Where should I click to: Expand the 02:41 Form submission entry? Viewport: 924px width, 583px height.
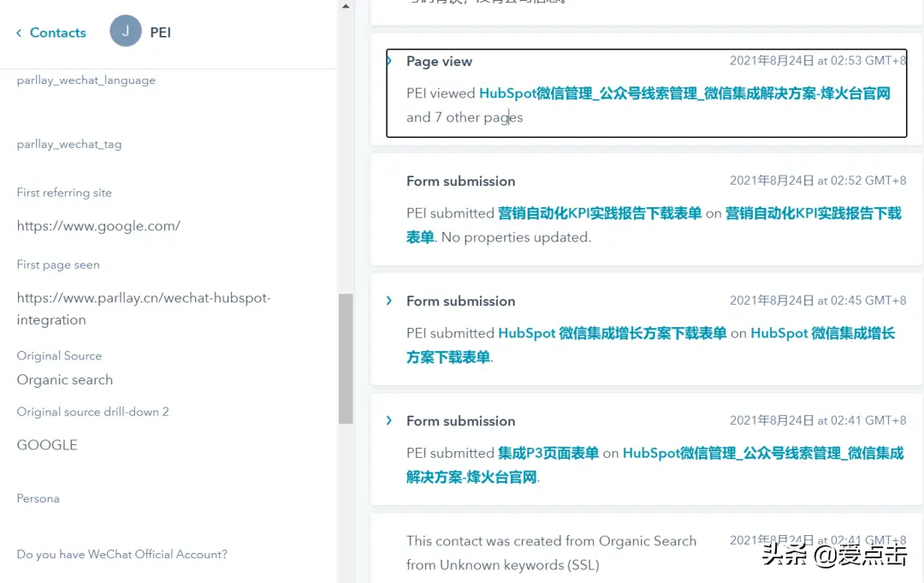coord(389,420)
